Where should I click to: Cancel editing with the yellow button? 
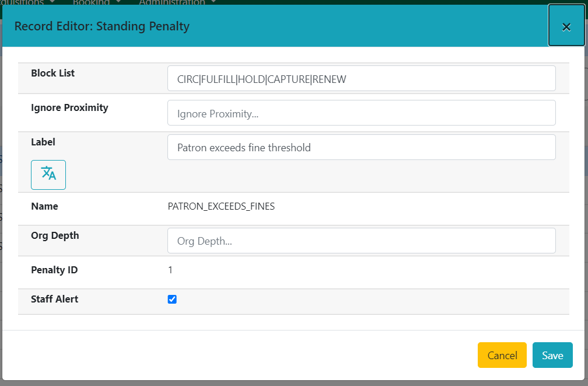click(x=502, y=355)
